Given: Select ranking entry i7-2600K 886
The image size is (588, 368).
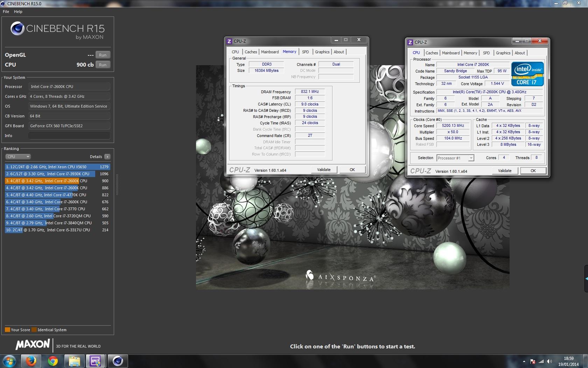Looking at the screenshot, I should (57, 188).
